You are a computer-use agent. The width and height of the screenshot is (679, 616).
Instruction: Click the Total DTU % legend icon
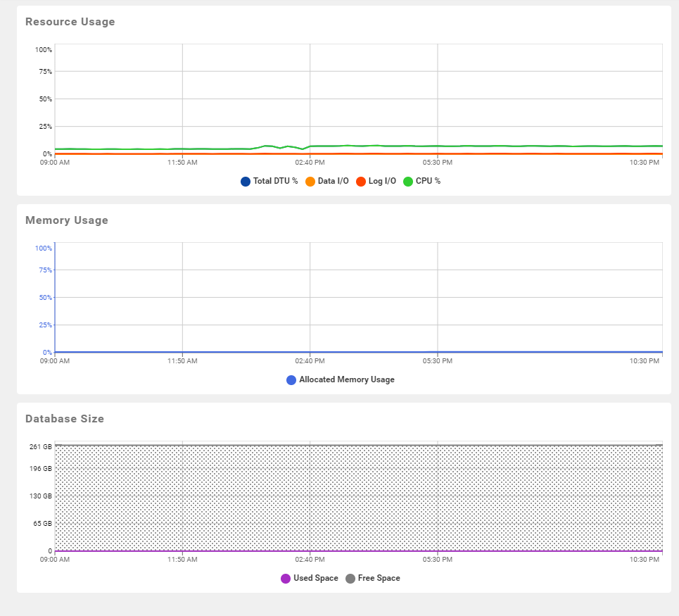245,181
